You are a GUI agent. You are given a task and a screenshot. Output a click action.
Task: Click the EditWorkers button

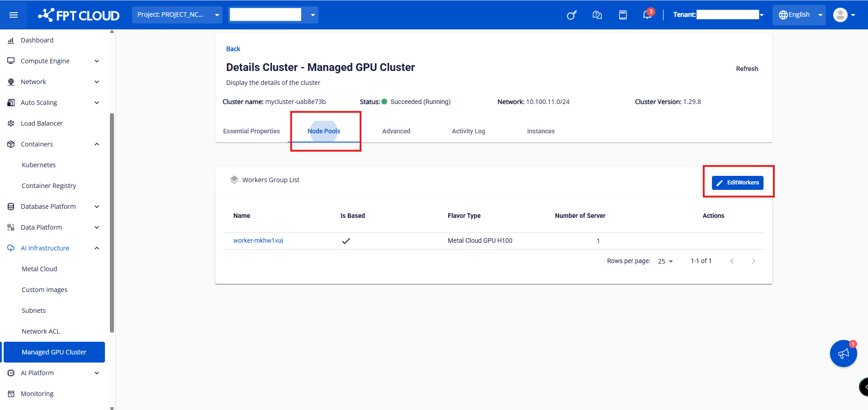point(737,183)
